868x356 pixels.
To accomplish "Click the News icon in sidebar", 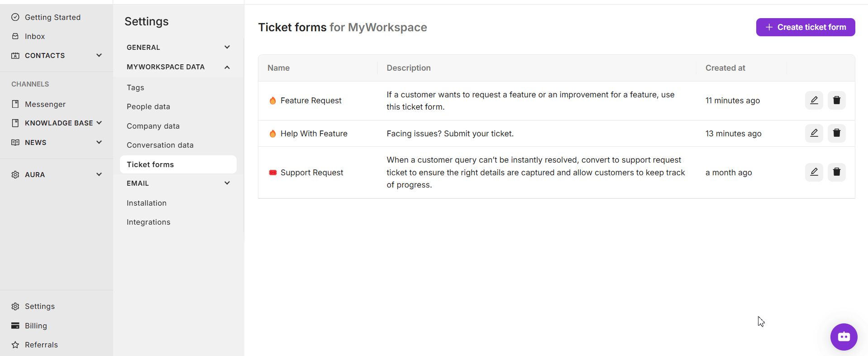I will coord(15,142).
